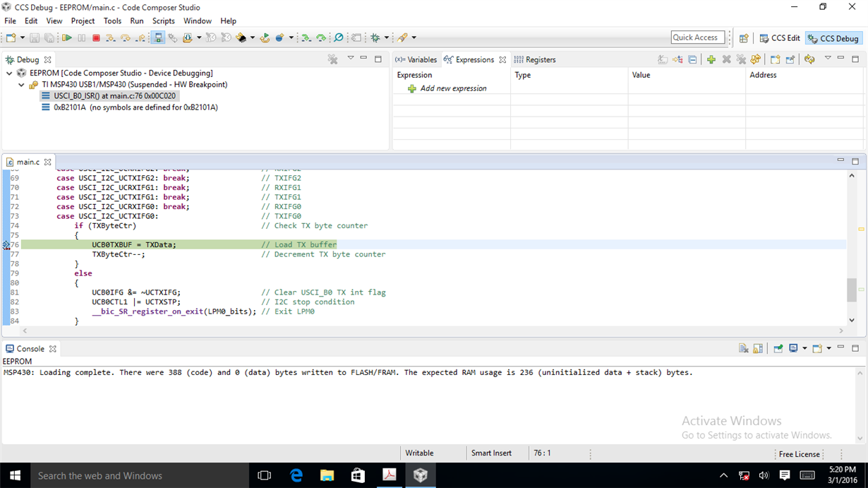Screen dimensions: 868x488
Task: Click the Open Console icon
Action: [817, 348]
